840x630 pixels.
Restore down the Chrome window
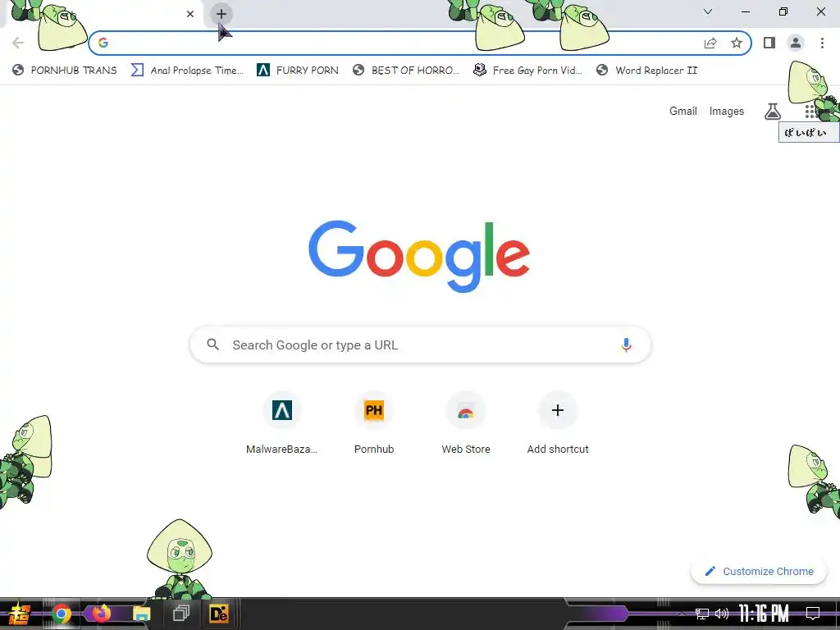click(x=783, y=11)
